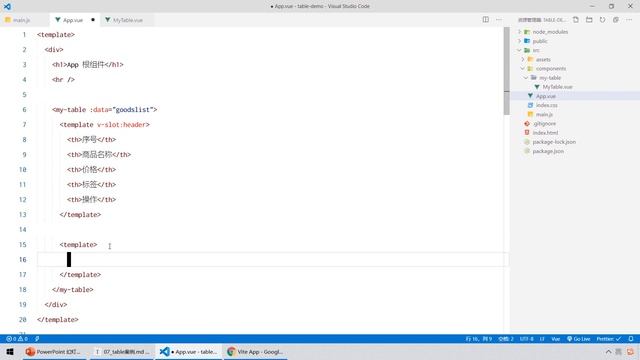640x360 pixels.
Task: Open package.json in explorer
Action: (x=548, y=151)
